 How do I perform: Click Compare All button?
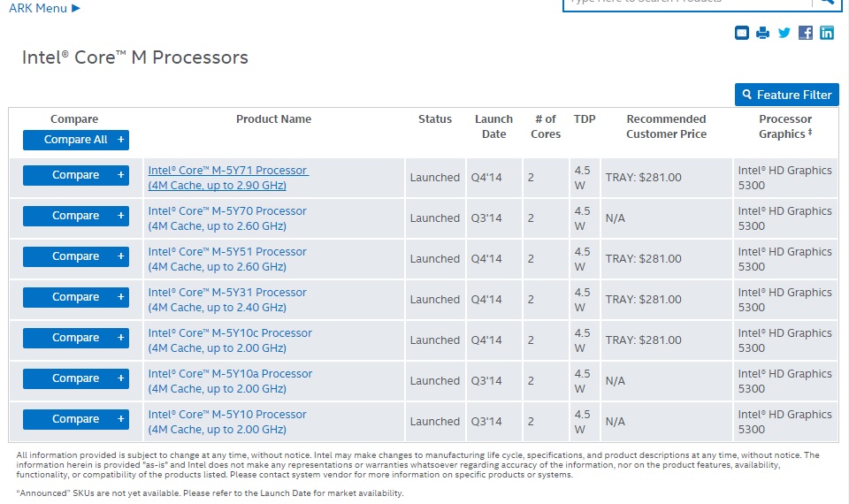76,140
